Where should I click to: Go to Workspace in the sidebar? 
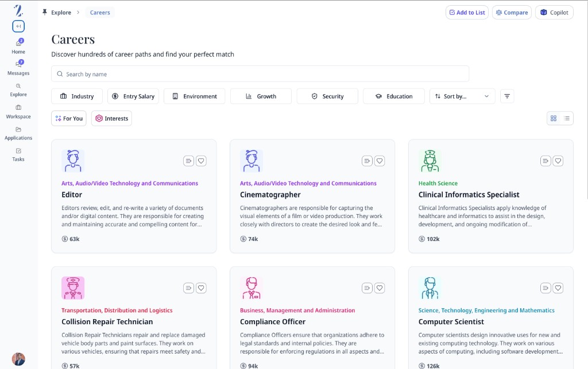coord(18,111)
